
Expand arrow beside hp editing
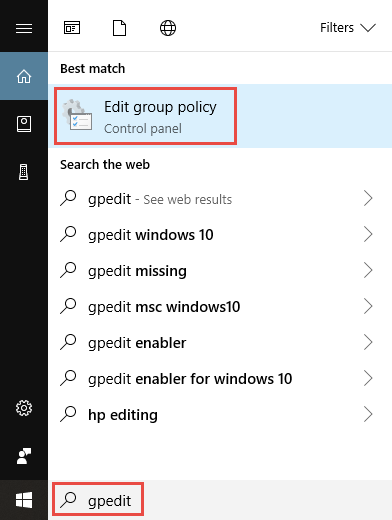pos(368,414)
